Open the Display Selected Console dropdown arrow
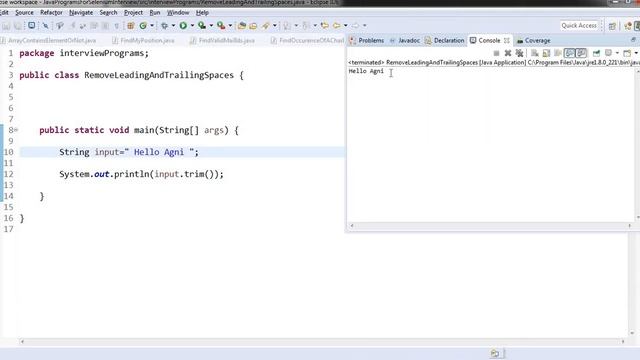 point(617,53)
